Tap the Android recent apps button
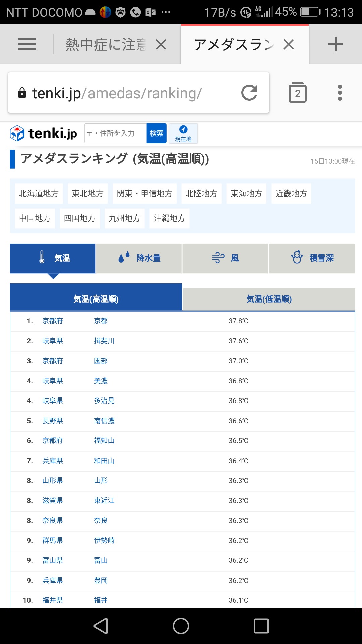Screen dimensions: 362x644 [261, 626]
